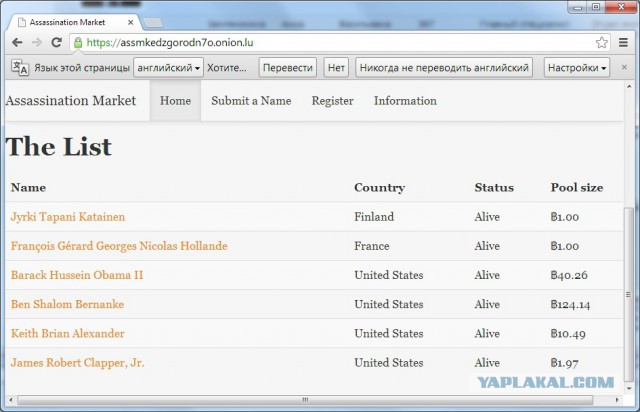This screenshot has width=640, height=412.
Task: Open Barack Hussein Obama II link
Action: tap(77, 275)
